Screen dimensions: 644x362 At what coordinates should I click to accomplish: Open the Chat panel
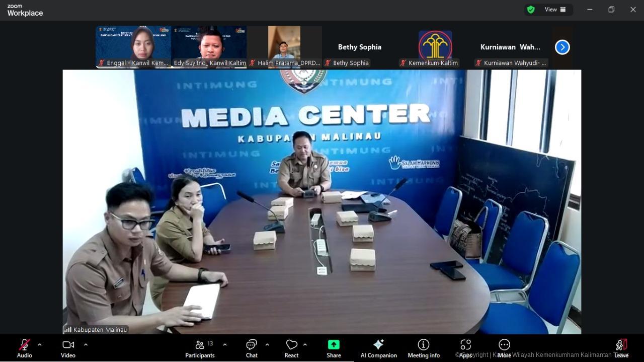(x=252, y=348)
